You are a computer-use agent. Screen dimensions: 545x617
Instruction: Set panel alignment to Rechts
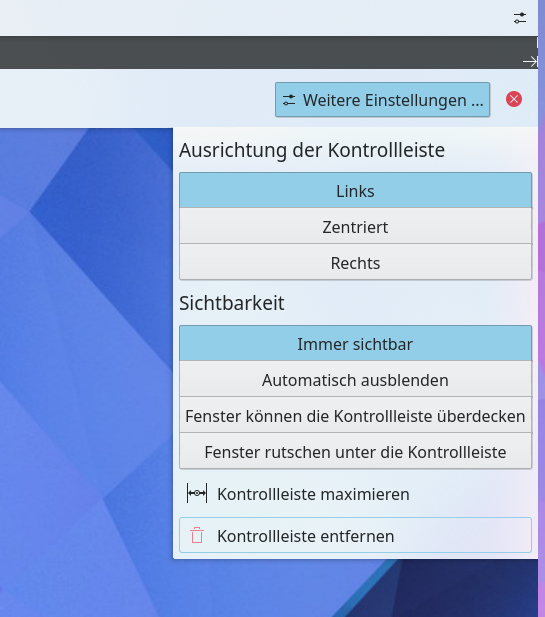(x=355, y=262)
